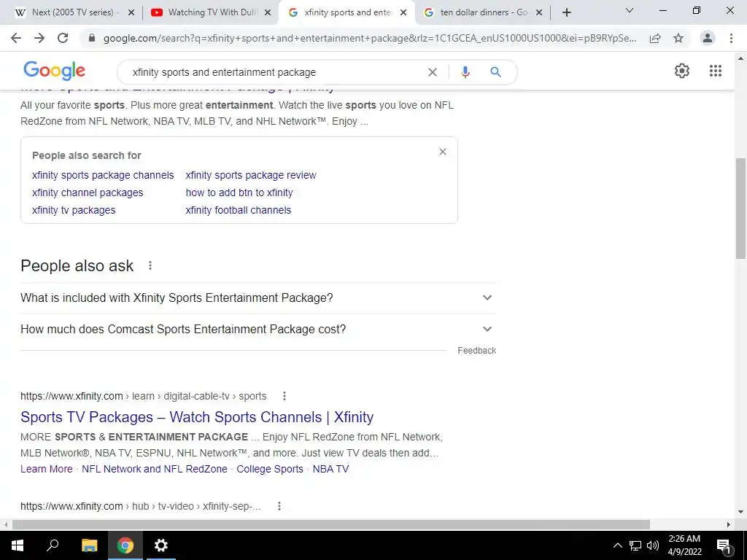
Task: Open the Learn More sitelink
Action: (46, 469)
